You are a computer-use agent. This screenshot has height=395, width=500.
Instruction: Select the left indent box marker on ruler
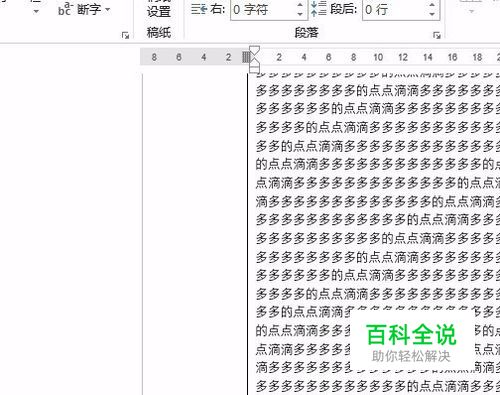(254, 69)
